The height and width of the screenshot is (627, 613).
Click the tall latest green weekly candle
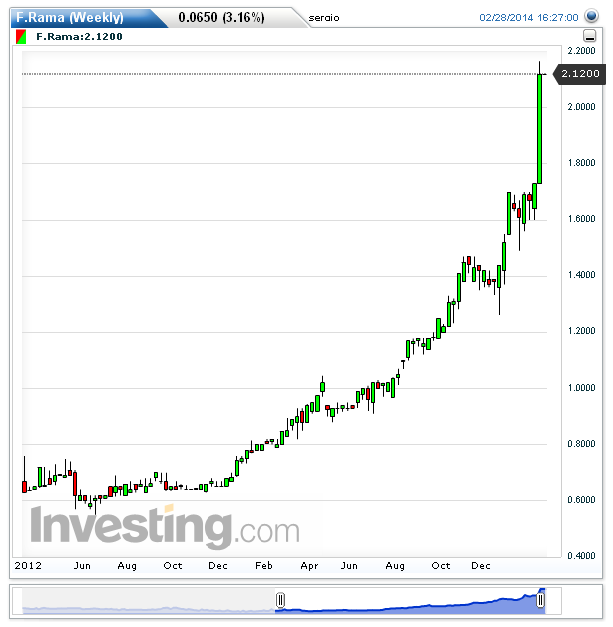tap(539, 129)
